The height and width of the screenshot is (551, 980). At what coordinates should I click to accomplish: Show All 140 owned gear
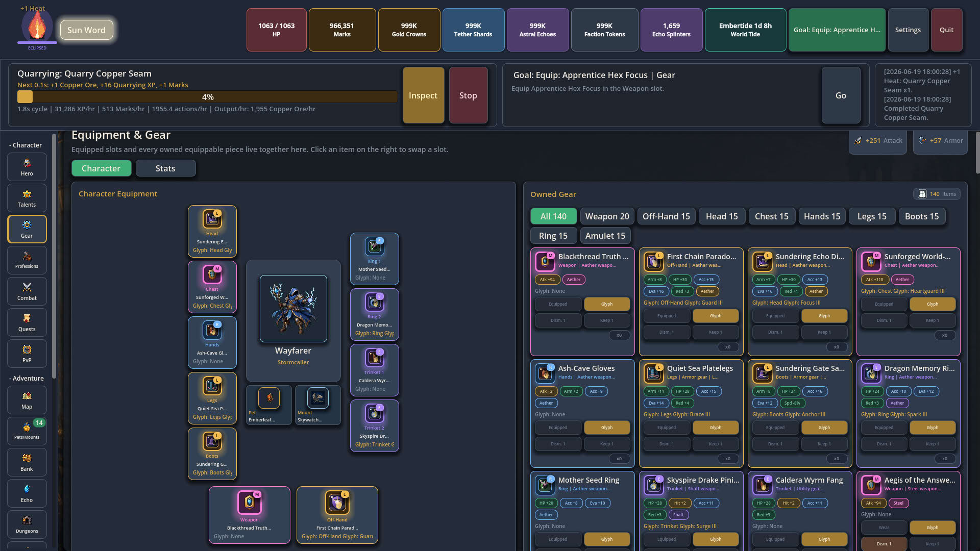coord(554,216)
